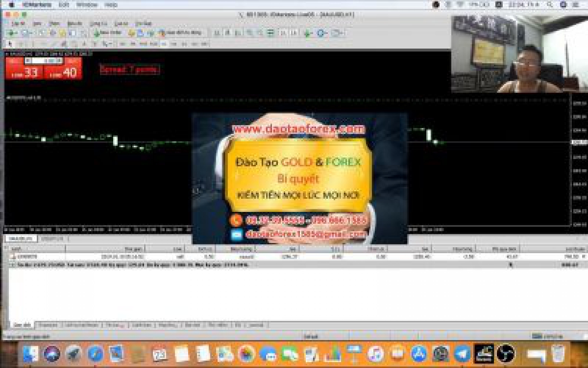Open the Edit menu in menu bar
Screen dimensions: 588x368
[64, 4]
